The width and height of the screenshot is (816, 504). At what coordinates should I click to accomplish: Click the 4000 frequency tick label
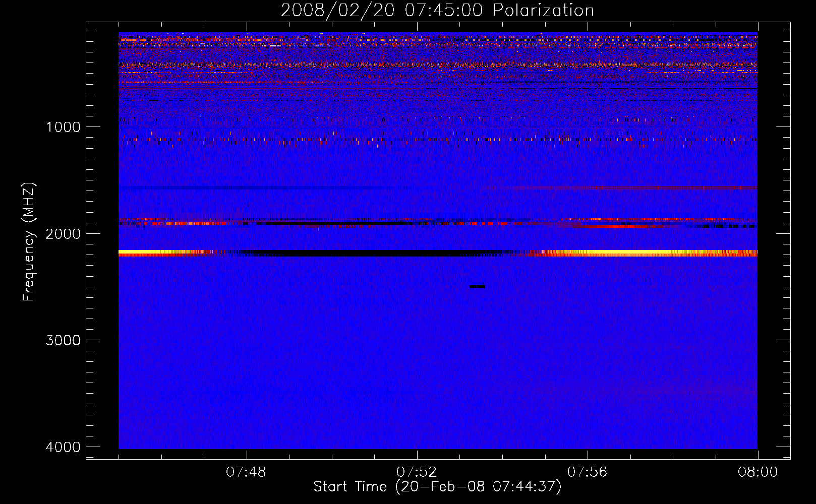point(63,447)
